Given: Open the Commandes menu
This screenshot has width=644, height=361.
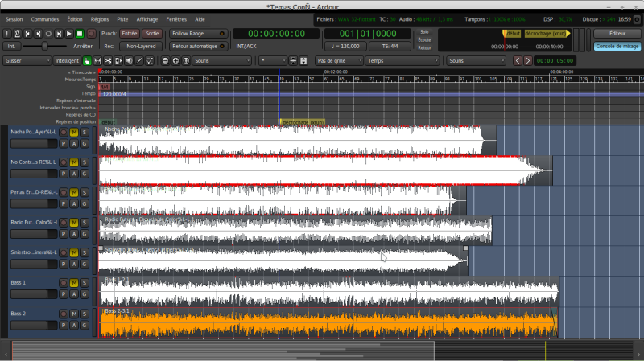Looking at the screenshot, I should [x=45, y=19].
